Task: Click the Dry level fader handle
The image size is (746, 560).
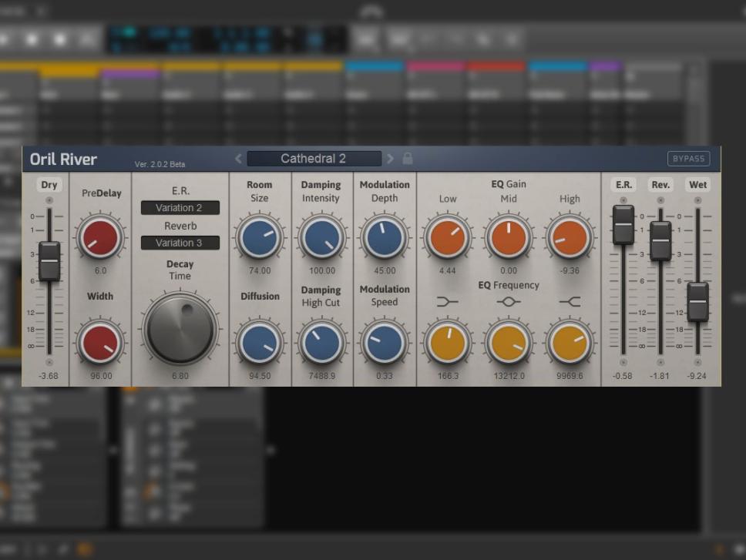Action: 49,260
